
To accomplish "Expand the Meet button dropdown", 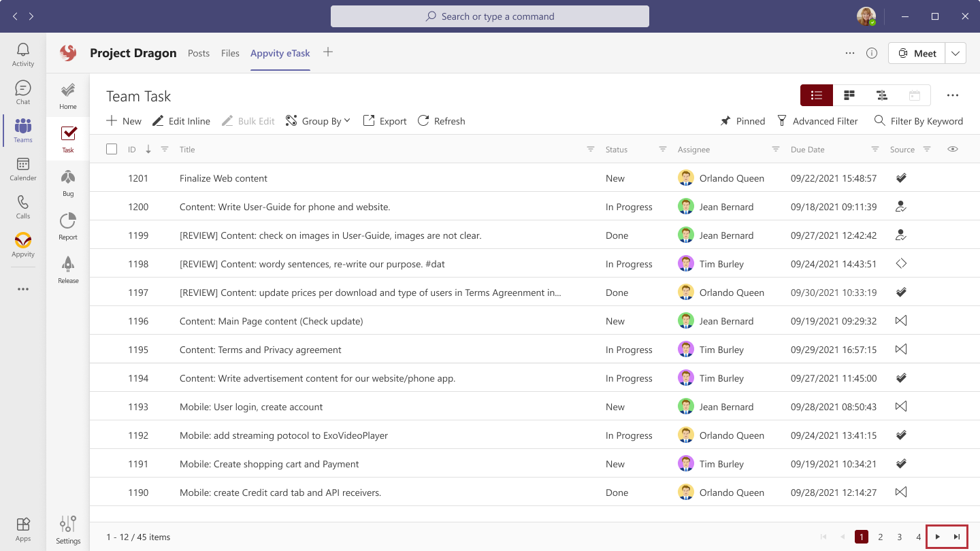I will click(x=955, y=52).
